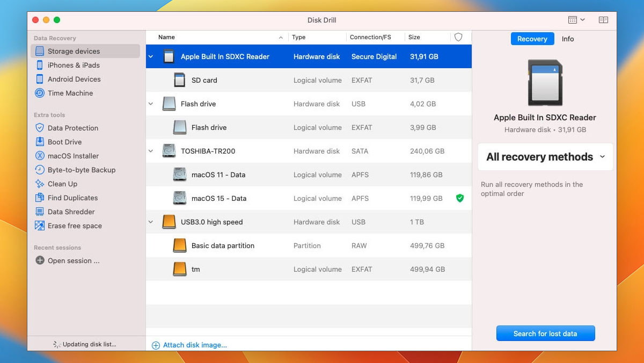Click the Flash drive hardware disk icon
This screenshot has width=644, height=363.
[x=169, y=104]
